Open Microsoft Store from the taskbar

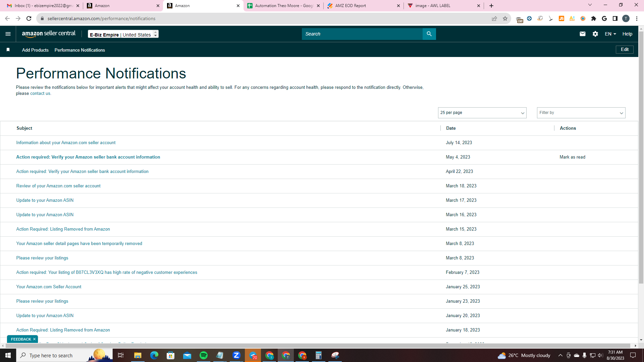point(171,355)
